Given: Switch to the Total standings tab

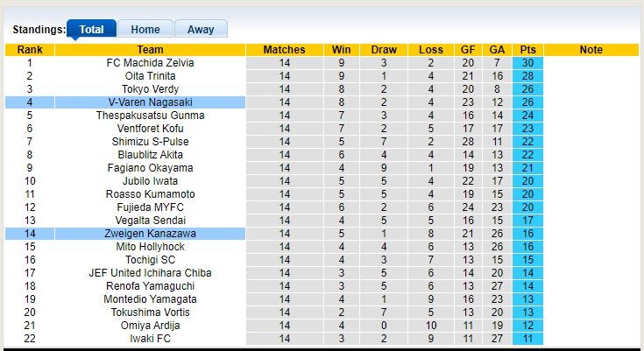Looking at the screenshot, I should tap(91, 30).
